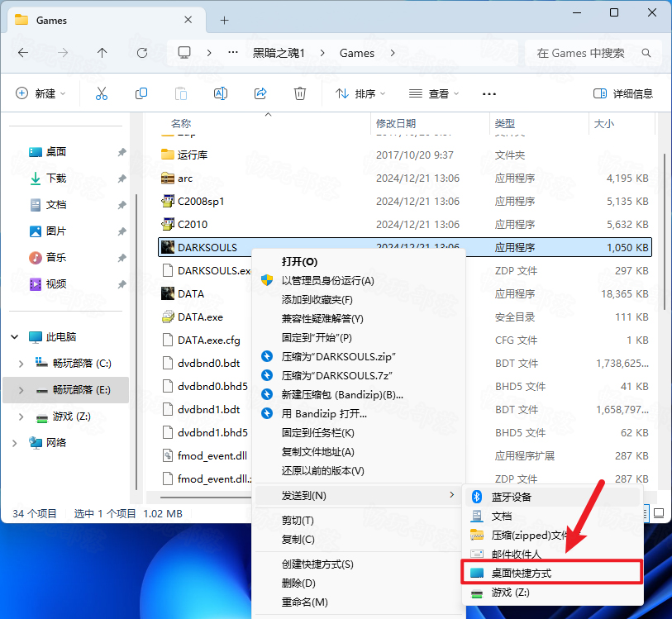Click 黑暗之魂1 in breadcrumb path
Screen dimensions: 672x619
(x=279, y=53)
